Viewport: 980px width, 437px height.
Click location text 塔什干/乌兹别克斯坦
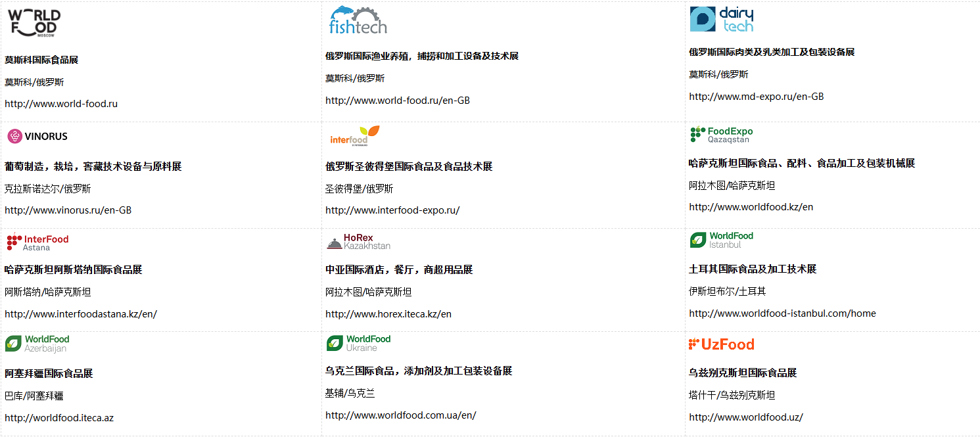[732, 396]
